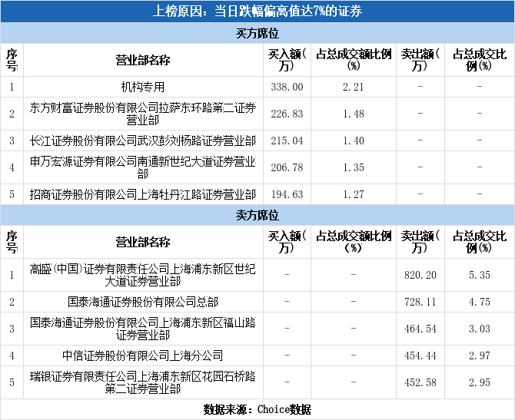Click 营业部名称 header in seller table
Viewport: 515px width, 420px height.
143,242
